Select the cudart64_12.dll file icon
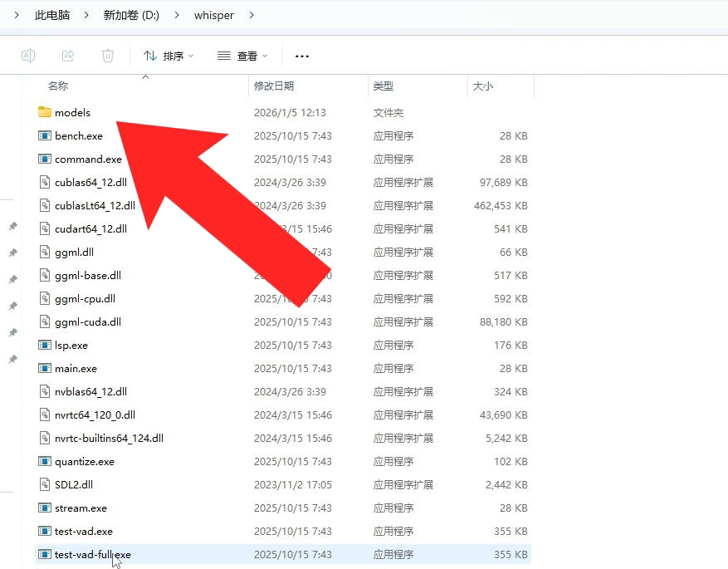Viewport: 728px width, 569px height. [x=45, y=228]
